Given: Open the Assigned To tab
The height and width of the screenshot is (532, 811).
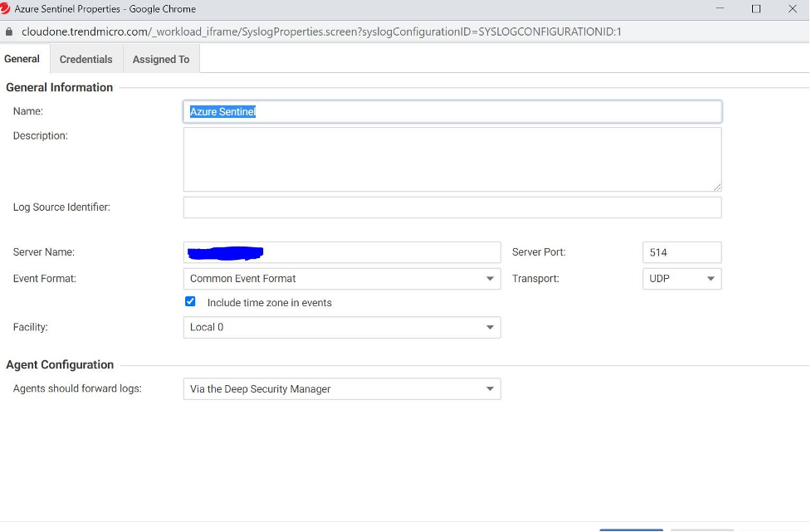Looking at the screenshot, I should coord(161,60).
